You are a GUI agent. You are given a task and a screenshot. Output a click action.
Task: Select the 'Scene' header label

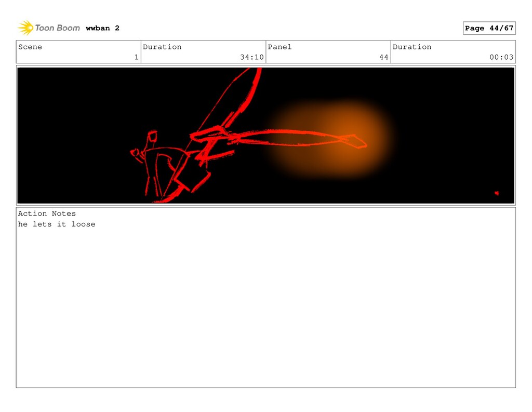pos(30,47)
